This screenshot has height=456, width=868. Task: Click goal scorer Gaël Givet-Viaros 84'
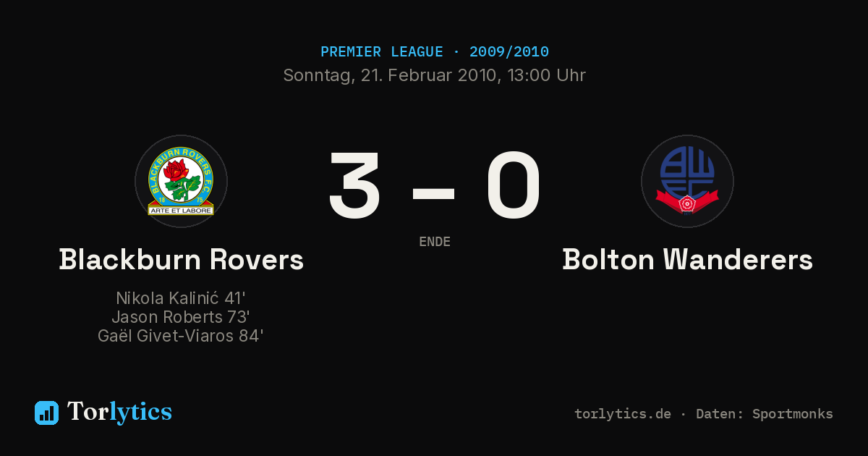coord(181,336)
